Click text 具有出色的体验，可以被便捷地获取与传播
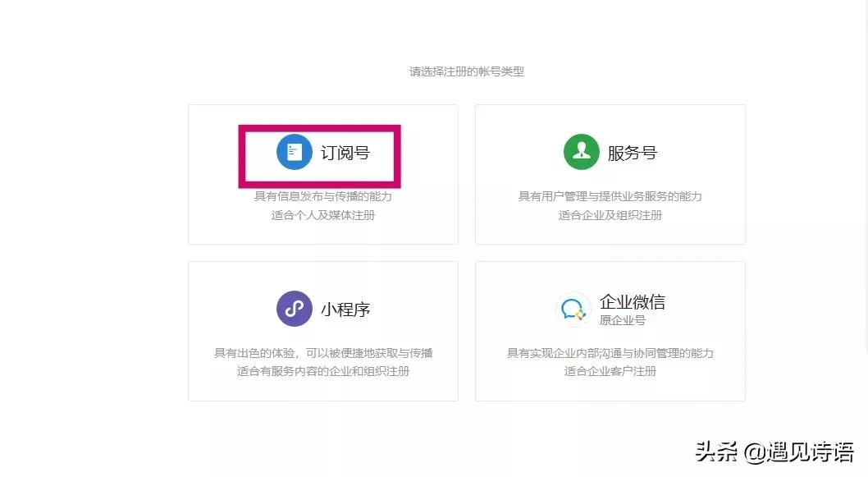868x477 pixels. (x=323, y=353)
